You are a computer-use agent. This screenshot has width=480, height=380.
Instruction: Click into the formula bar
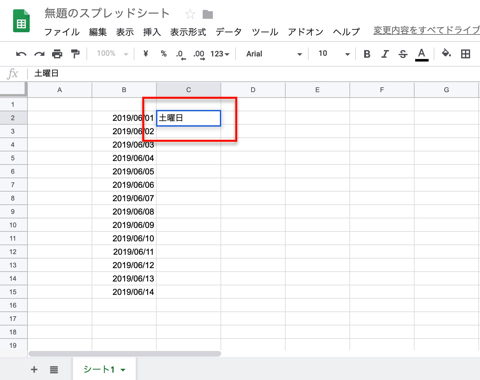coord(253,73)
